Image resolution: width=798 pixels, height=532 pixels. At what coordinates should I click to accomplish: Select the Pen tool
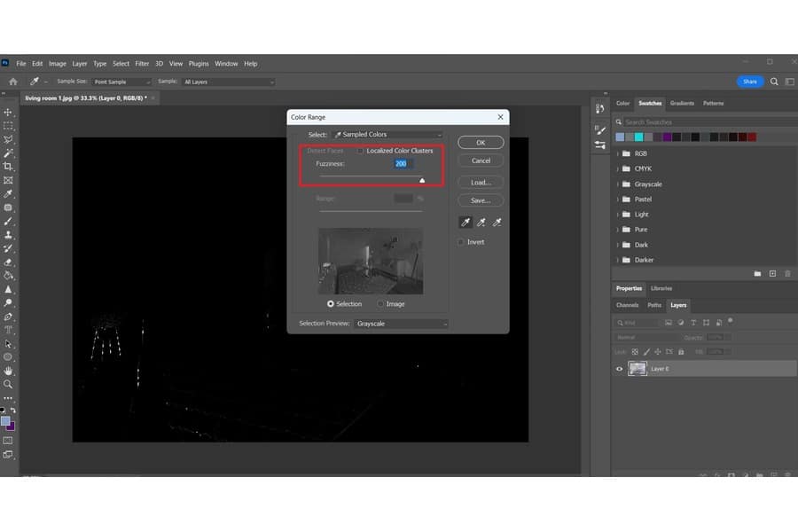[8, 317]
